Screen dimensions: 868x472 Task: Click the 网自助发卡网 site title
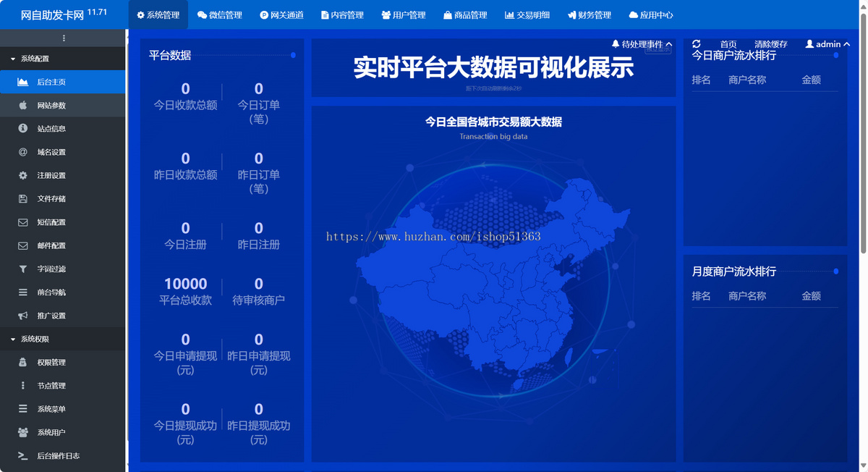pos(64,14)
